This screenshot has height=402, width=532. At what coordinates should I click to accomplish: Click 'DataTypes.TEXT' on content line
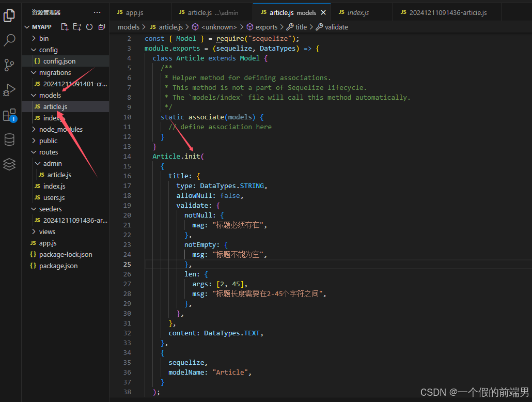point(232,333)
